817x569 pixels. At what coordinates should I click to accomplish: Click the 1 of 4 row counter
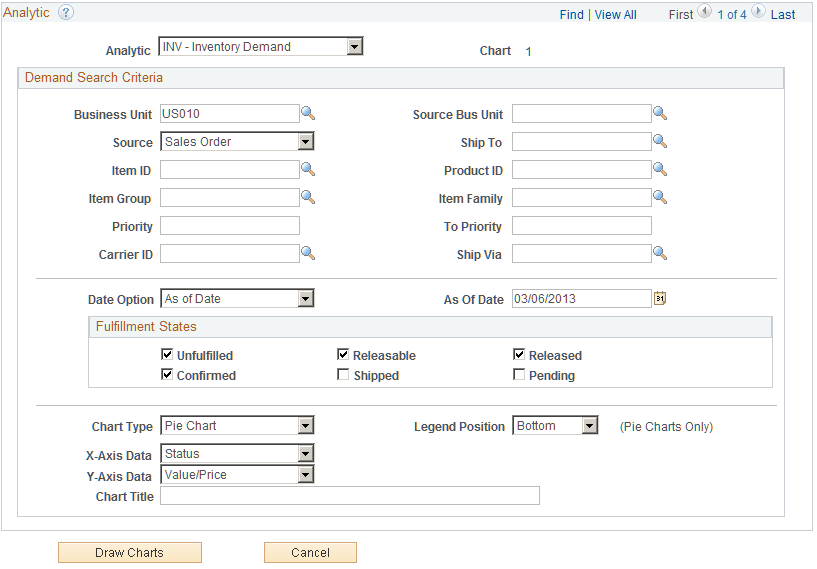732,15
